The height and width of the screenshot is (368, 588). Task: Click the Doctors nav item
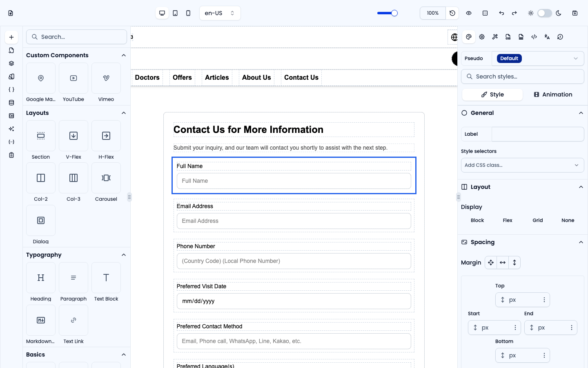point(147,78)
